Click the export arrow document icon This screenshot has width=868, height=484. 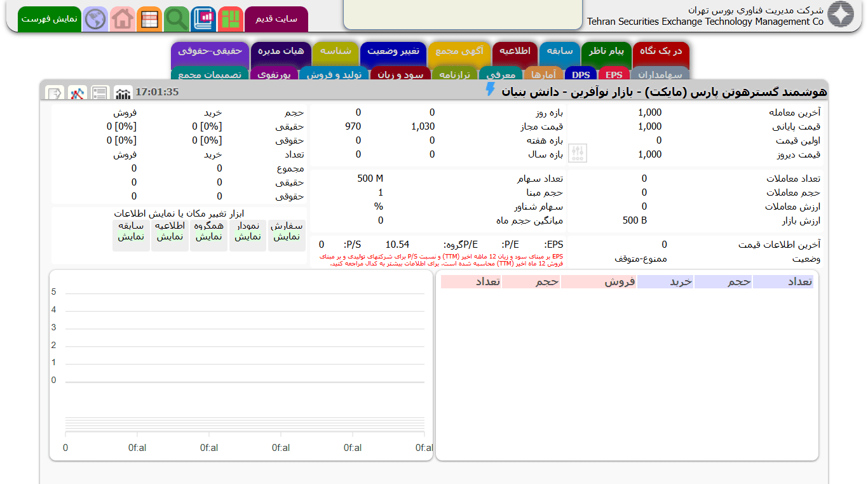pyautogui.click(x=55, y=93)
